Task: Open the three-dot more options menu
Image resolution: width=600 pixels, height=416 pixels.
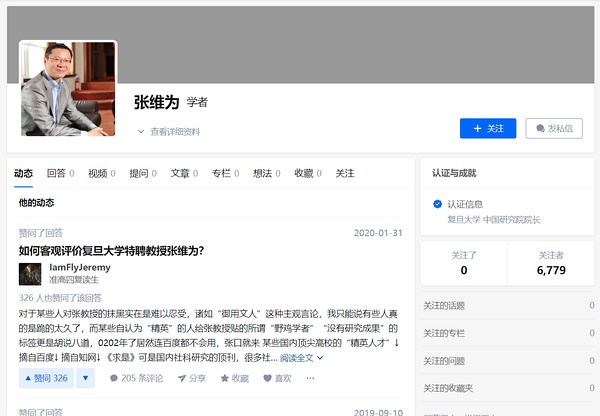Action: click(x=310, y=378)
